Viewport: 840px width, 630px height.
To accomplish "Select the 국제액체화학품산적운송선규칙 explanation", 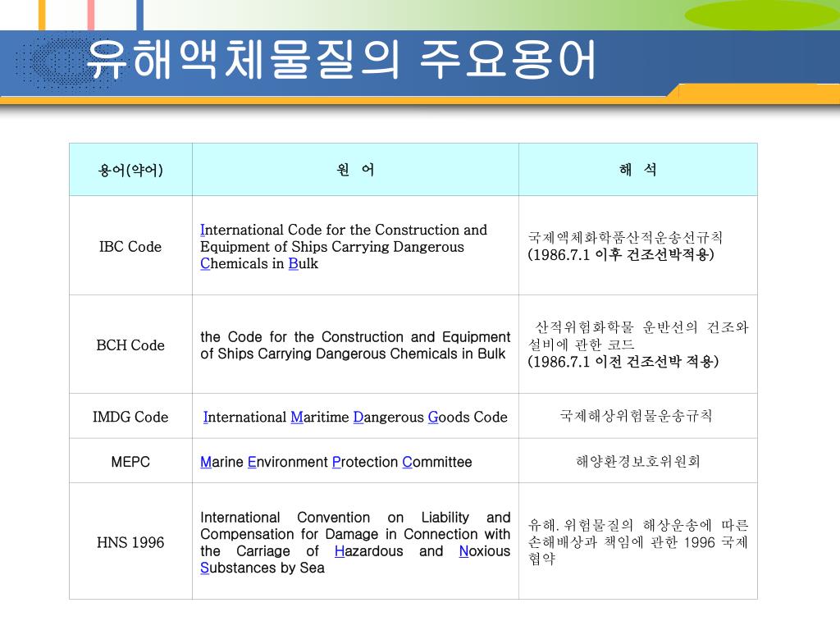I will coord(625,237).
